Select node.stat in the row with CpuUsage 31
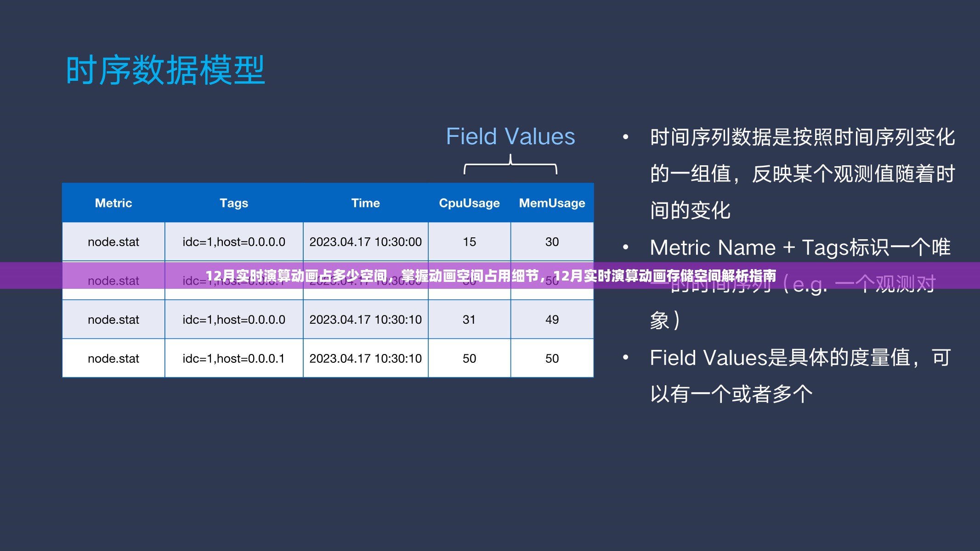Image resolution: width=980 pixels, height=551 pixels. 113,320
